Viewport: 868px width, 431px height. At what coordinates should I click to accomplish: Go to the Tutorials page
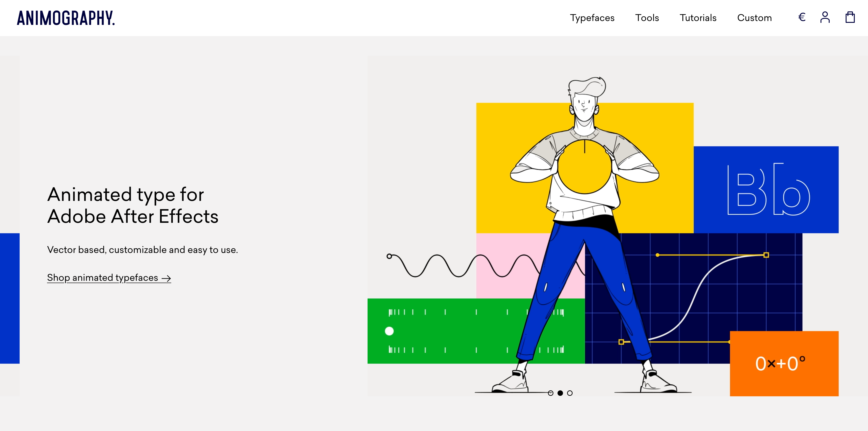(698, 18)
